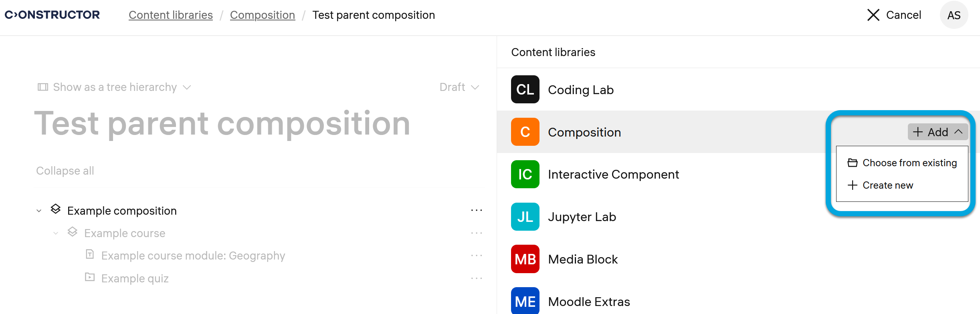Viewport: 980px width, 314px height.
Task: Click Collapse all
Action: [x=65, y=171]
